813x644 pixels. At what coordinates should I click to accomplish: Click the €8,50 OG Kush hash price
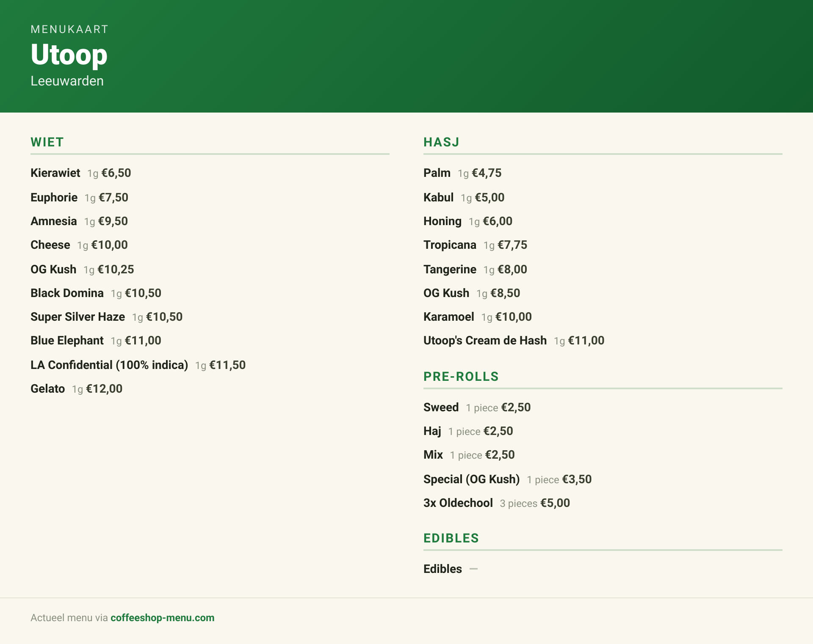tap(505, 293)
